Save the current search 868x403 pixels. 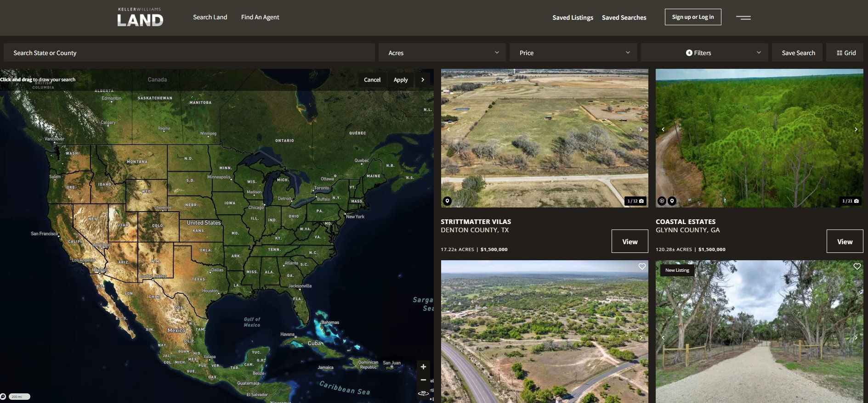coord(798,53)
